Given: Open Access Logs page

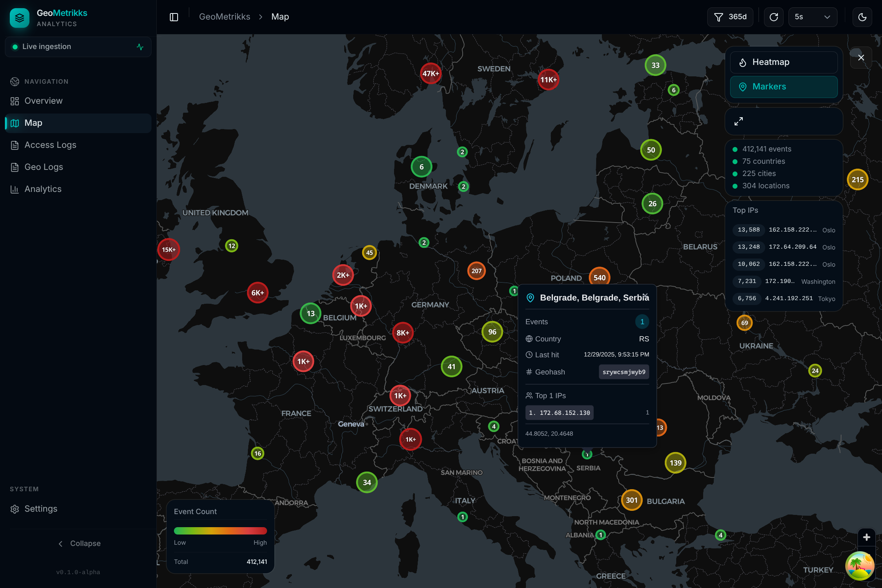Looking at the screenshot, I should 50,145.
